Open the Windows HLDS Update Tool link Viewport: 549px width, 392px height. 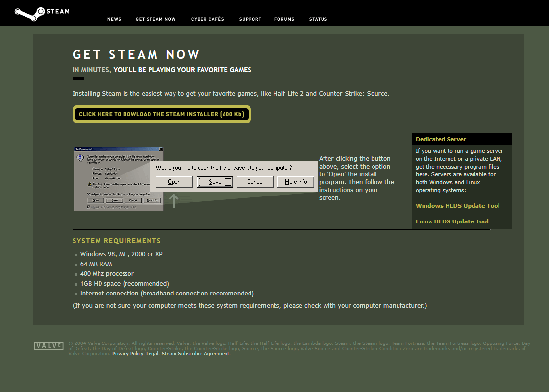click(458, 206)
